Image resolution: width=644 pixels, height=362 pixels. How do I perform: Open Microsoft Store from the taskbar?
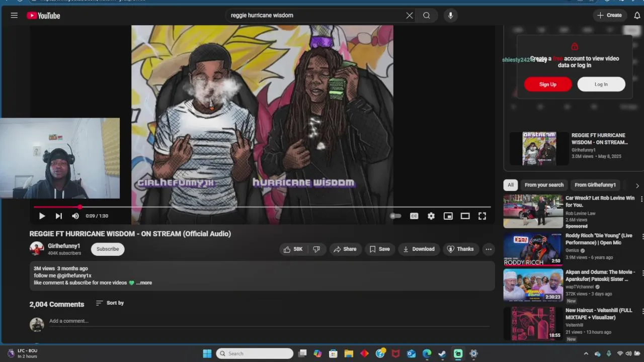pyautogui.click(x=333, y=353)
